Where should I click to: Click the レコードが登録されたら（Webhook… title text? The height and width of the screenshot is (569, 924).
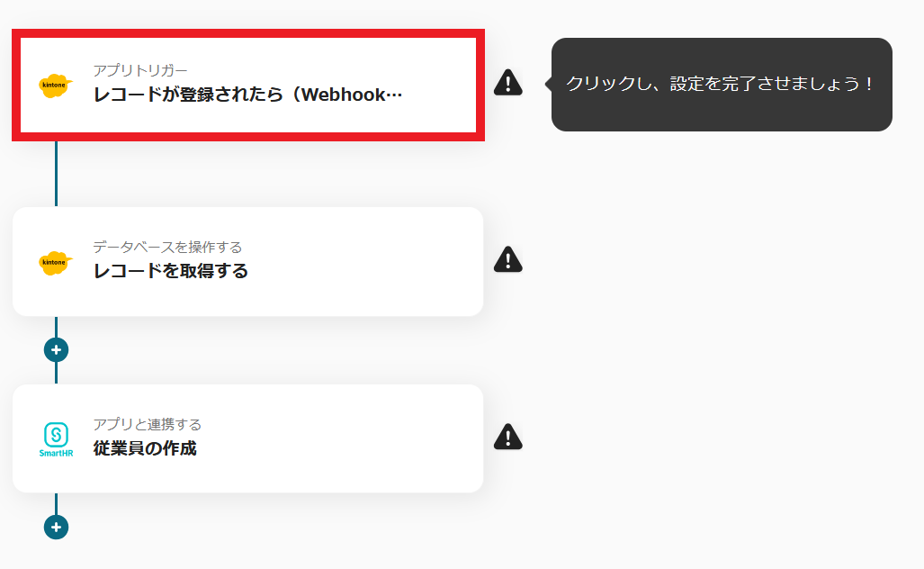(x=247, y=95)
